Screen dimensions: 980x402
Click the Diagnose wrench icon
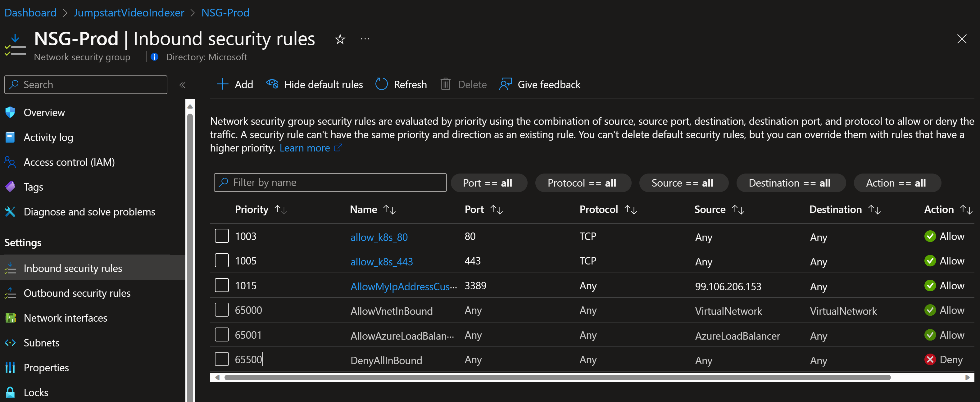point(10,211)
